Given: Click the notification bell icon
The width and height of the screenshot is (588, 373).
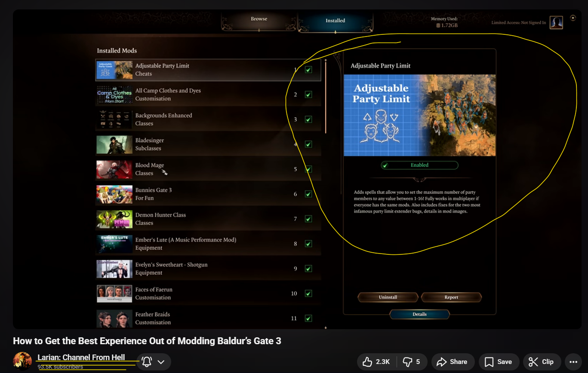Looking at the screenshot, I should [147, 362].
